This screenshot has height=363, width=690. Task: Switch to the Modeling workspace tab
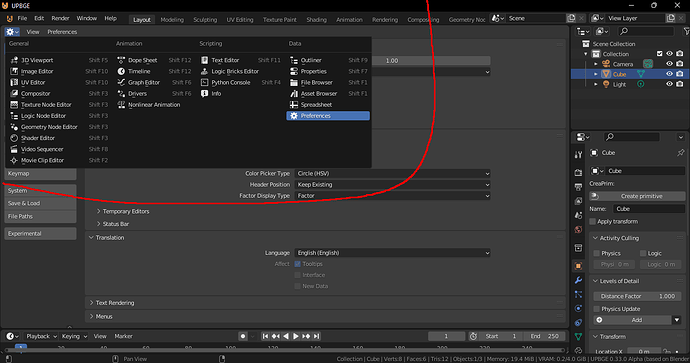(172, 19)
